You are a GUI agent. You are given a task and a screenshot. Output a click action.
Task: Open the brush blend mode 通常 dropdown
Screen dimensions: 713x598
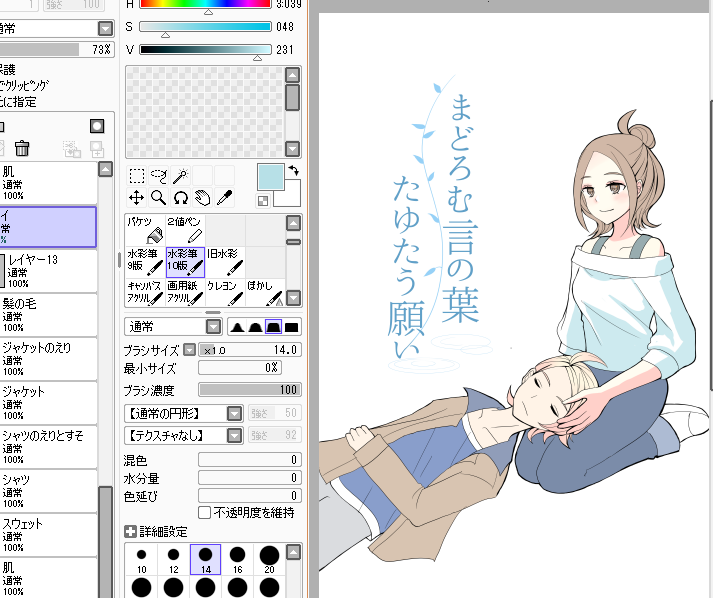click(213, 327)
